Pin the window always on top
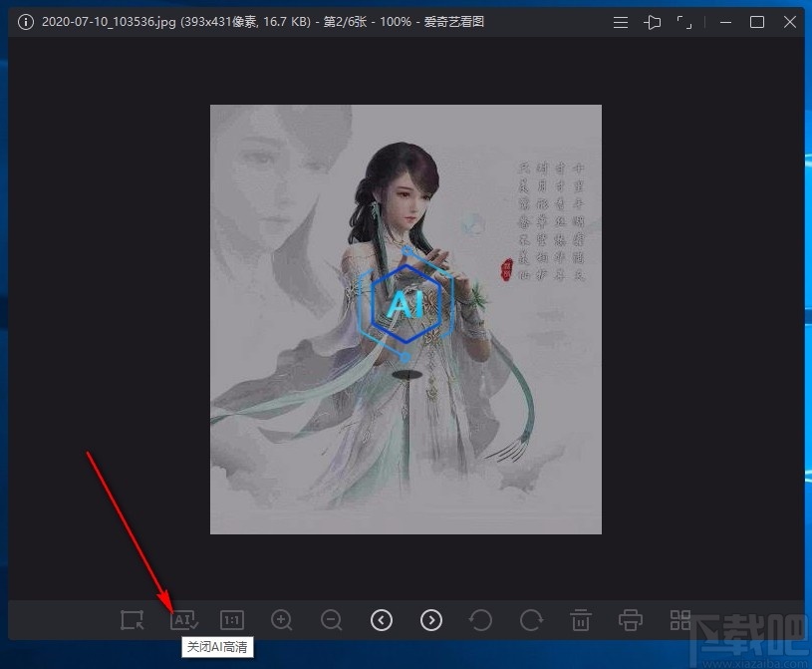The image size is (812, 669). 653,21
